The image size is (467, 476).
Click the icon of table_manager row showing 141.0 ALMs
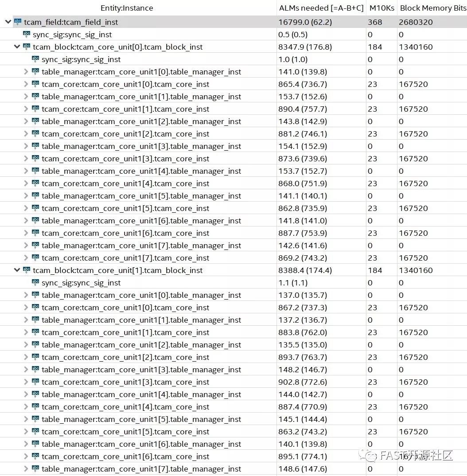coord(35,71)
